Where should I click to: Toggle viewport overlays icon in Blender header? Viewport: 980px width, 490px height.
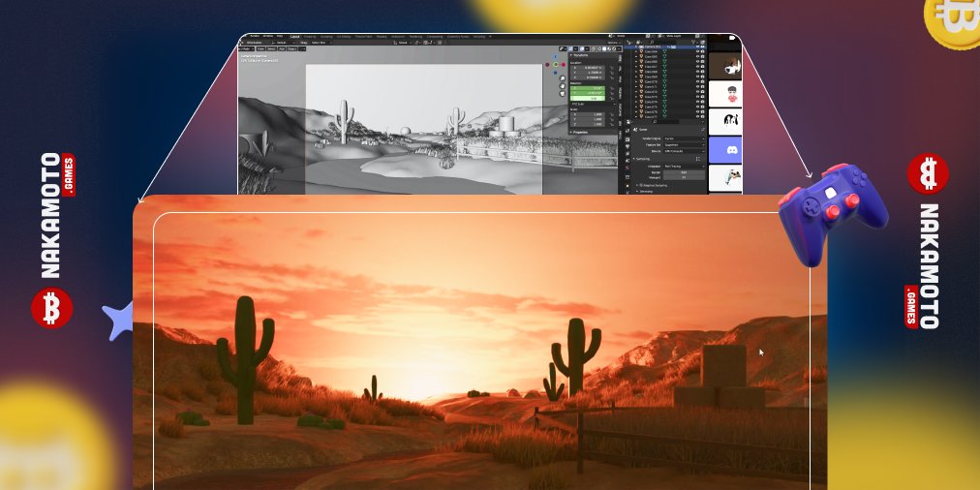point(582,48)
